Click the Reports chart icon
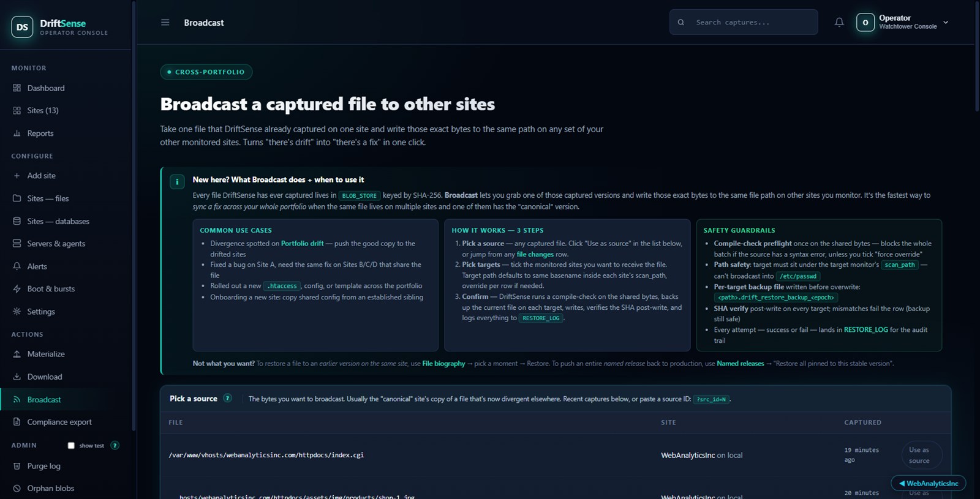This screenshot has width=980, height=499. [17, 133]
